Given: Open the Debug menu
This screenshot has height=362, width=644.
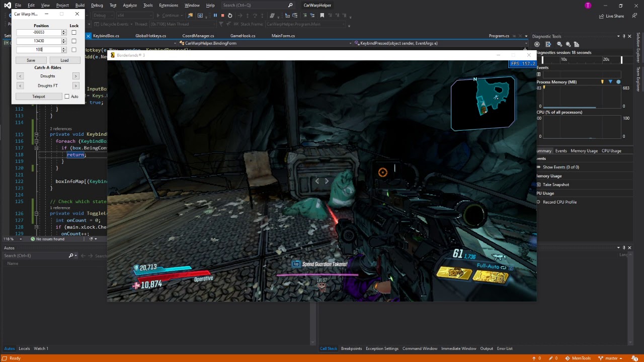Looking at the screenshot, I should [x=97, y=5].
